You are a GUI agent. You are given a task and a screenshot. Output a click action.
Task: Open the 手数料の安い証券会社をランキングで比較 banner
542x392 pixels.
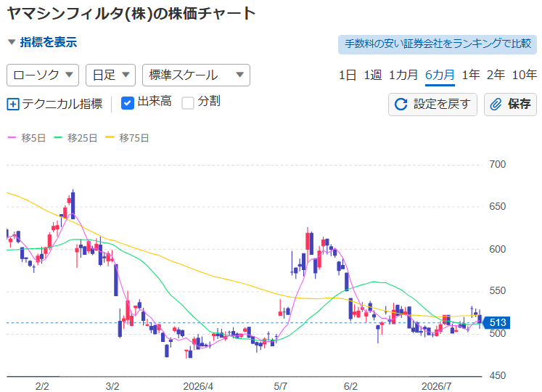click(x=438, y=44)
